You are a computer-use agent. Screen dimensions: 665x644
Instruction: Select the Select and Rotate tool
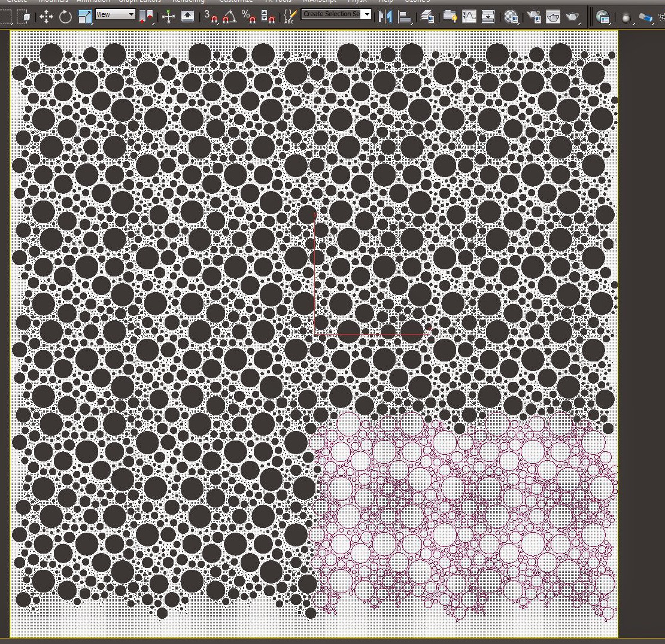pyautogui.click(x=65, y=17)
